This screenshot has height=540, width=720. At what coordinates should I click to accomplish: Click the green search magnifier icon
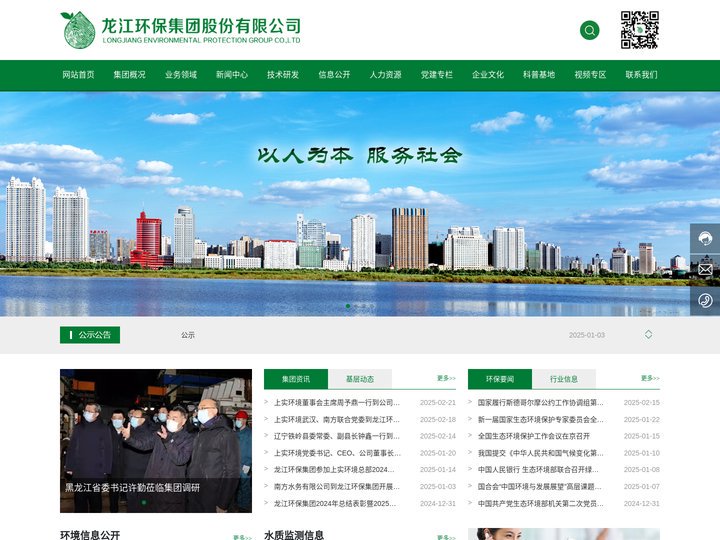[590, 30]
